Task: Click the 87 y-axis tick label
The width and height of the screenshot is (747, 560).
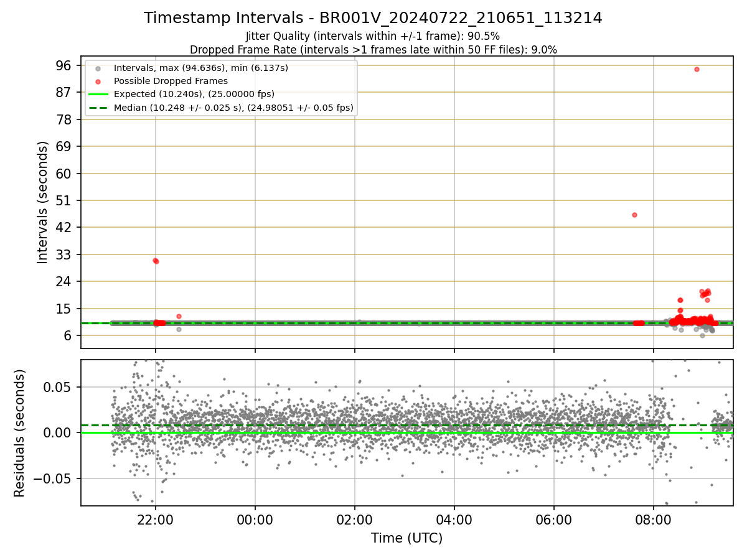Action: (64, 92)
